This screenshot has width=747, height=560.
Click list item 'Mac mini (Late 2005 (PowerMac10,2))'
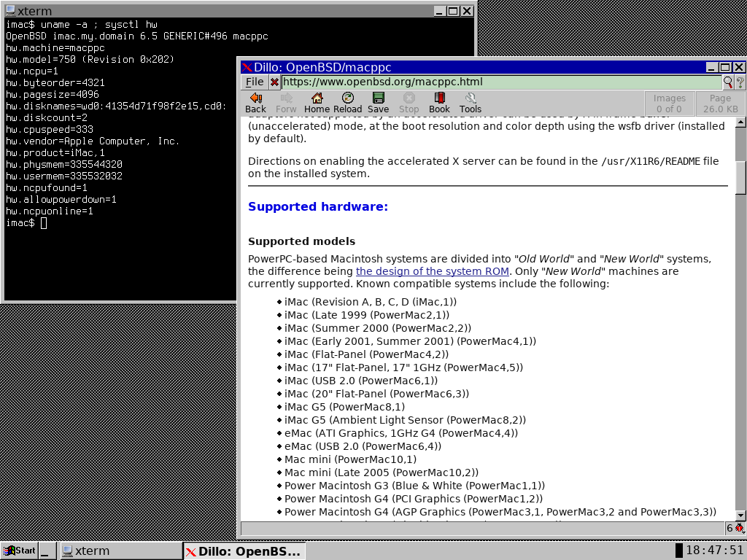381,472
